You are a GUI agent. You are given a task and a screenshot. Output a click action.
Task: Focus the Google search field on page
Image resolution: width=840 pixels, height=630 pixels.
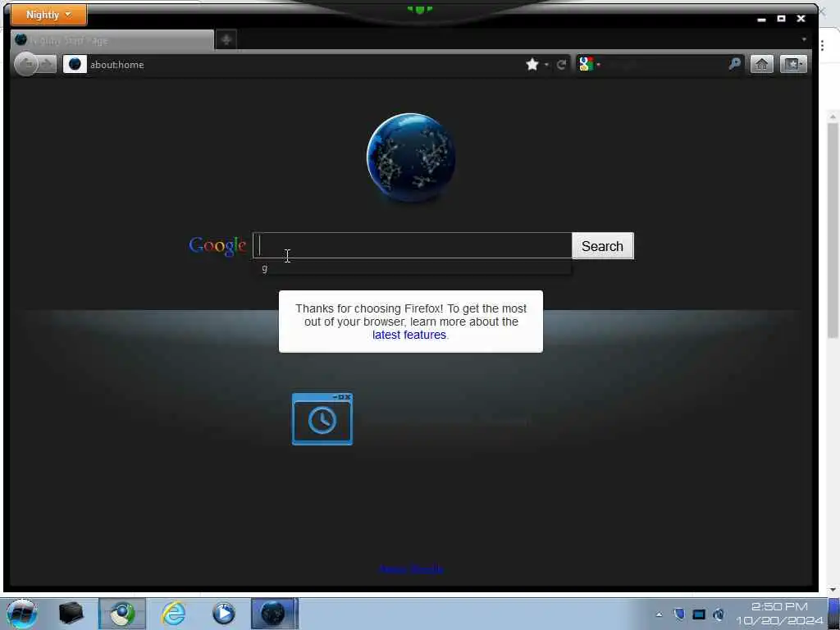point(412,245)
